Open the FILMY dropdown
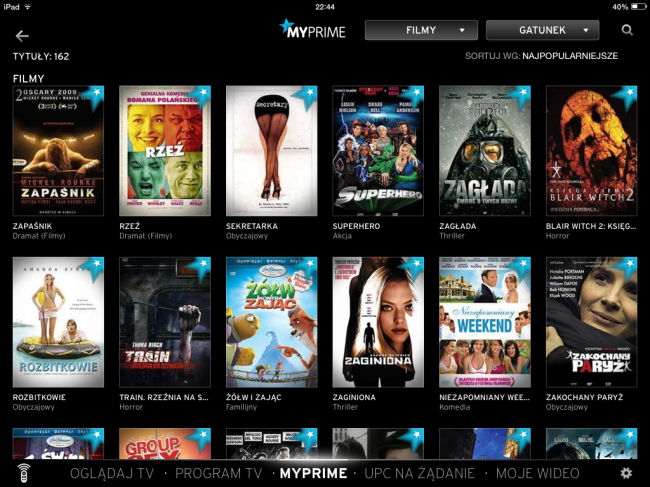650x487 pixels. 421,30
